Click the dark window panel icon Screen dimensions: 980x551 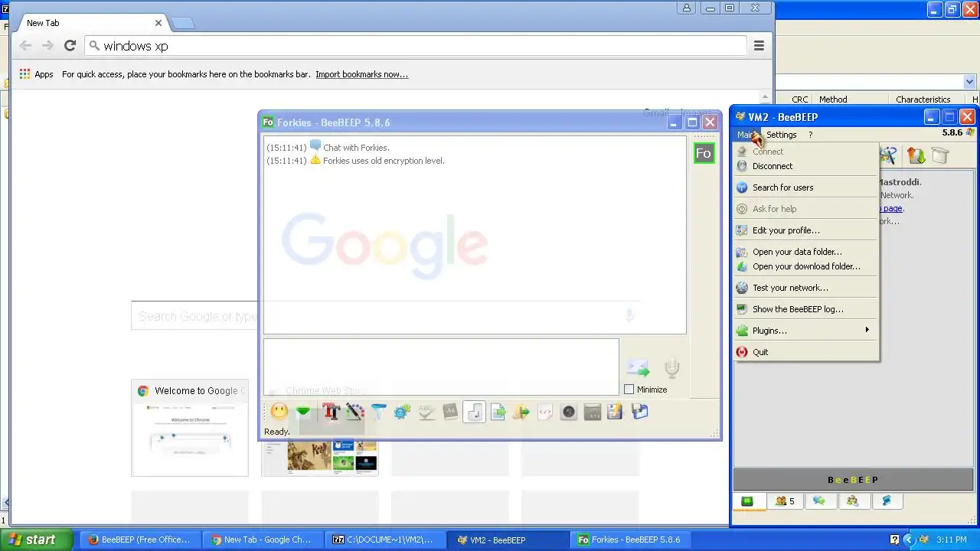(593, 412)
